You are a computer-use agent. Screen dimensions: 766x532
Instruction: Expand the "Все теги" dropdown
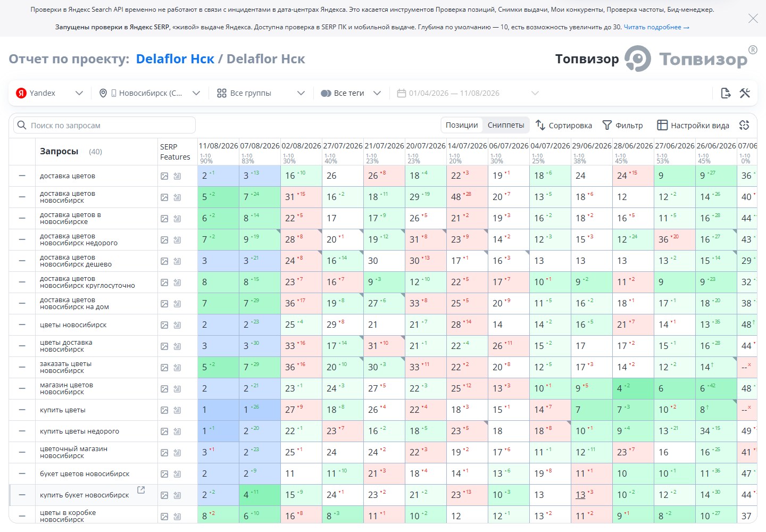tap(351, 93)
